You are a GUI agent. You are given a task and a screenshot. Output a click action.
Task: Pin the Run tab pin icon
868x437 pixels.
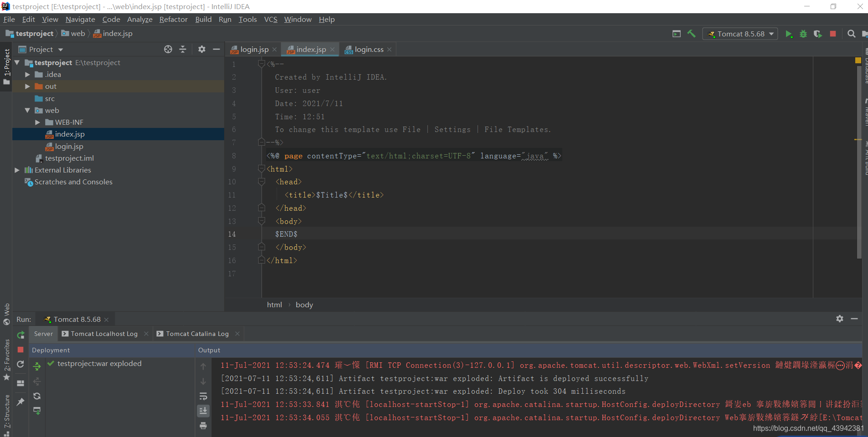21,401
